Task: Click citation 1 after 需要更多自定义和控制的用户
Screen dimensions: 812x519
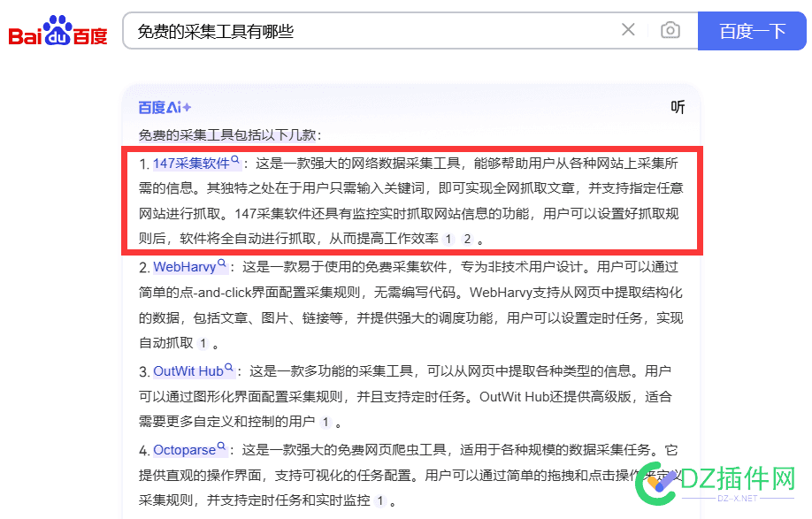Action: [x=326, y=423]
